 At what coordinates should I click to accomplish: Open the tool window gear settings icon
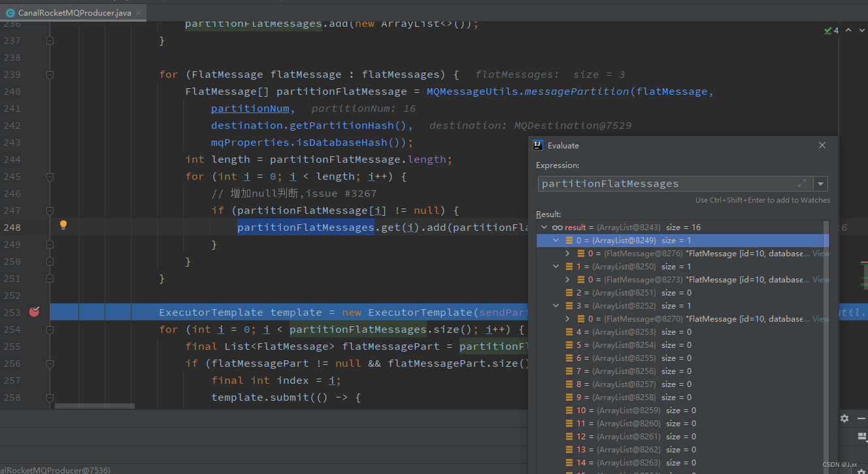click(844, 418)
